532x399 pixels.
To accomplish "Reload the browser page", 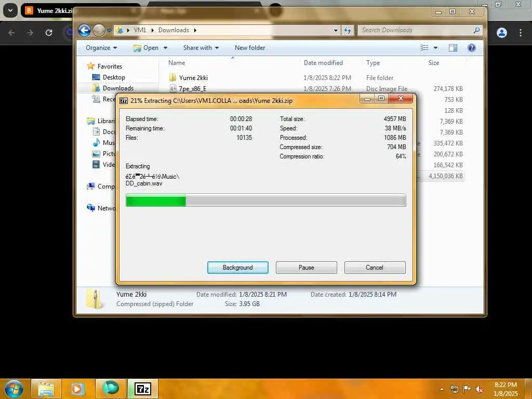I will (49, 33).
